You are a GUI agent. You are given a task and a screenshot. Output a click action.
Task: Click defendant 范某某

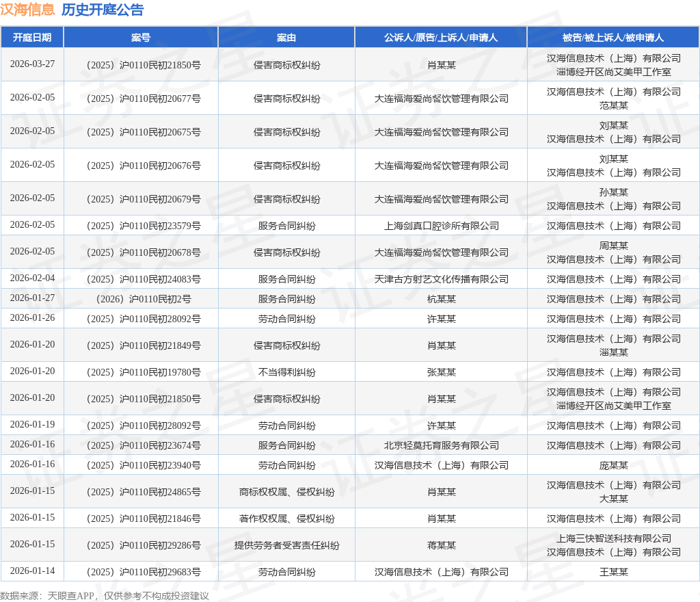[x=614, y=106]
